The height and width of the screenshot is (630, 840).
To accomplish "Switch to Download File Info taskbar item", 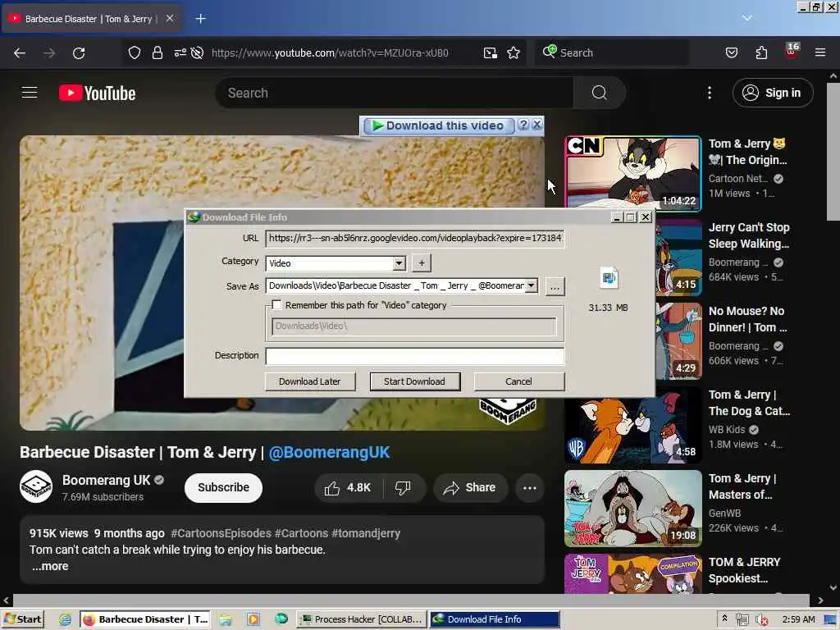I will [x=495, y=619].
